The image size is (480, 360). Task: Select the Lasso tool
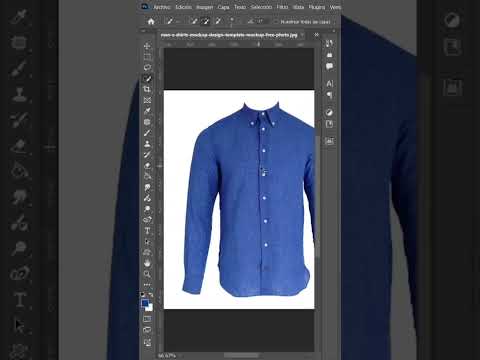pos(147,68)
